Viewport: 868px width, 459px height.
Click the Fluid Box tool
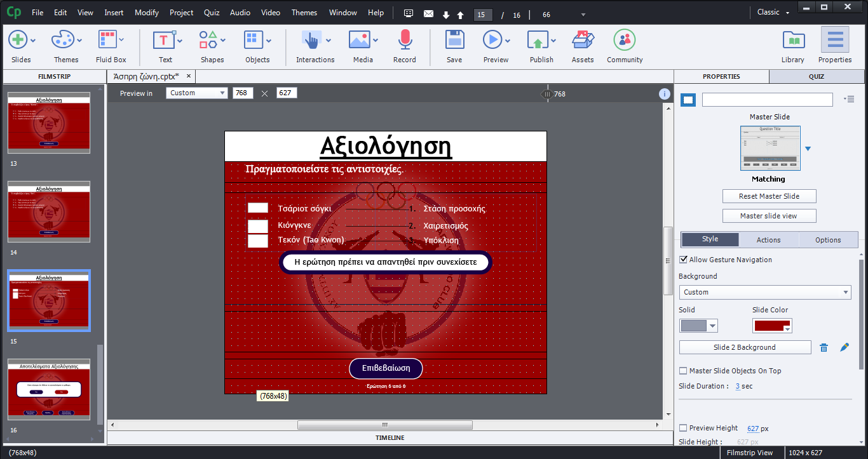(x=111, y=46)
